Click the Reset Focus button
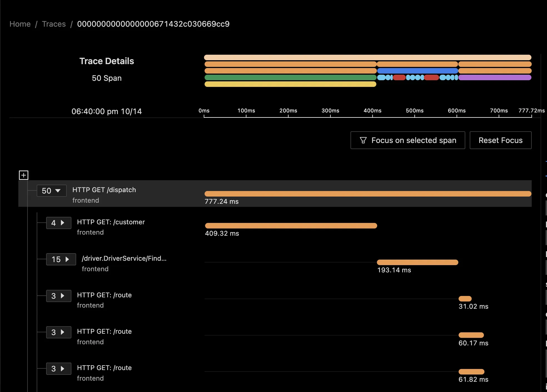Screen dimensions: 547x392 tap(501, 140)
